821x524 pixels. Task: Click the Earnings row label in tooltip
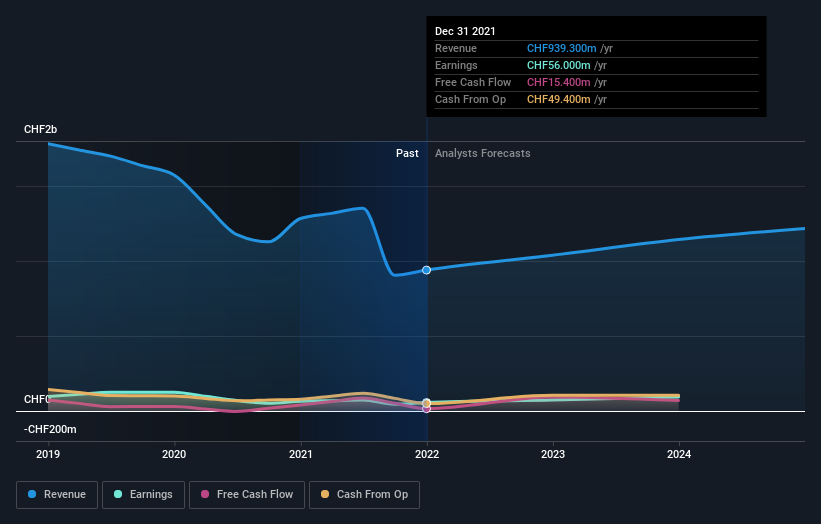pyautogui.click(x=456, y=65)
